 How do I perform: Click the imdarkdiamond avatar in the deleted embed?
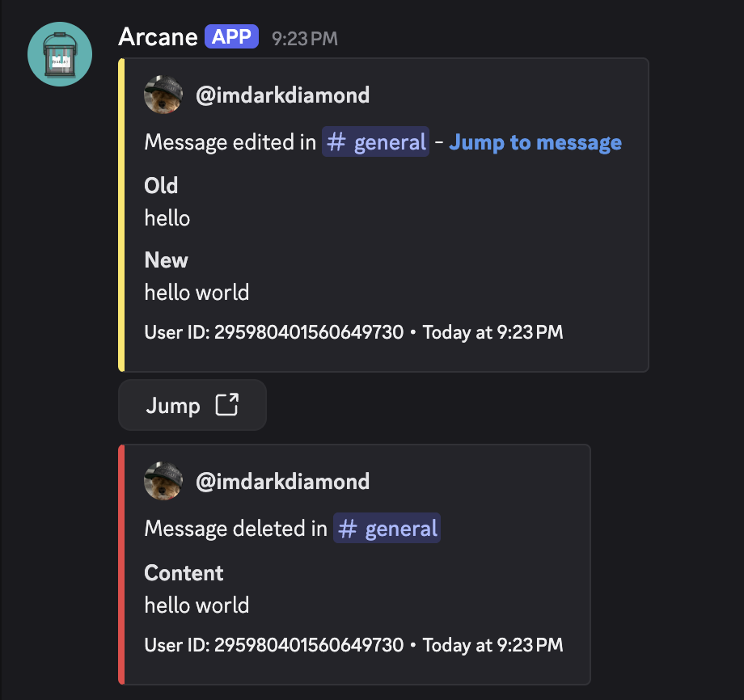click(x=163, y=482)
